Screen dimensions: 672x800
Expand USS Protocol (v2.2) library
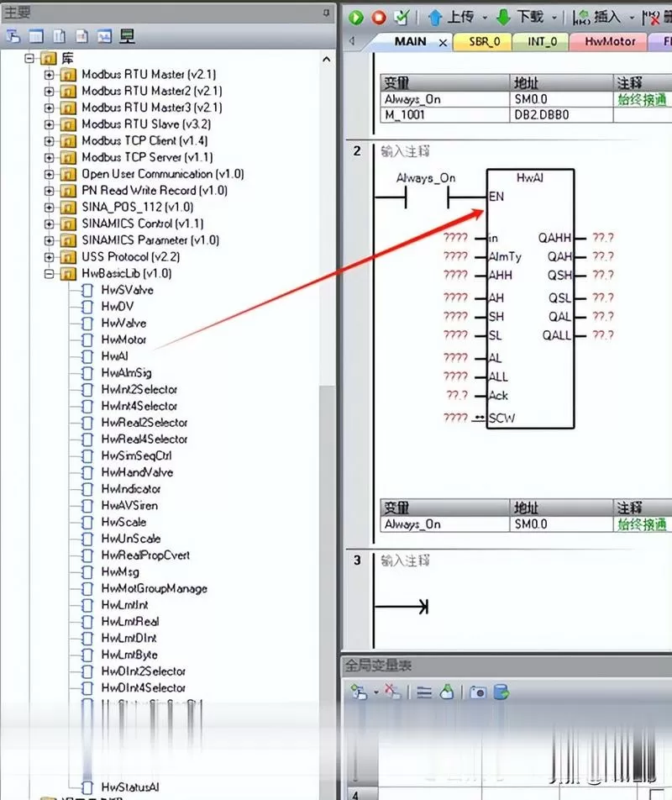tap(49, 257)
